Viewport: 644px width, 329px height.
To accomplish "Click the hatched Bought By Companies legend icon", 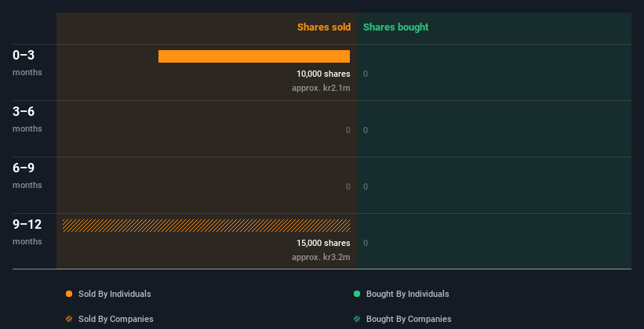I will [x=357, y=319].
